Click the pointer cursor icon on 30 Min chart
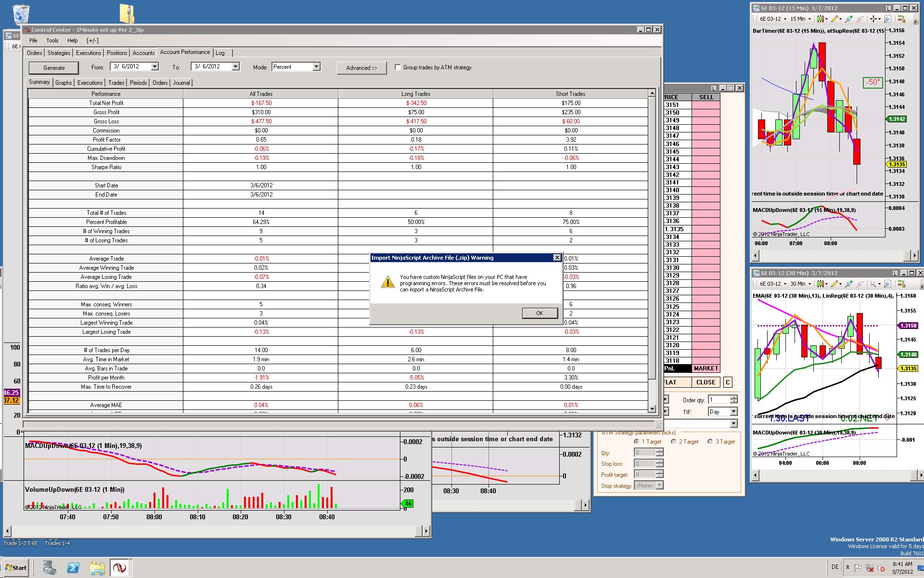This screenshot has width=924, height=578. (873, 284)
